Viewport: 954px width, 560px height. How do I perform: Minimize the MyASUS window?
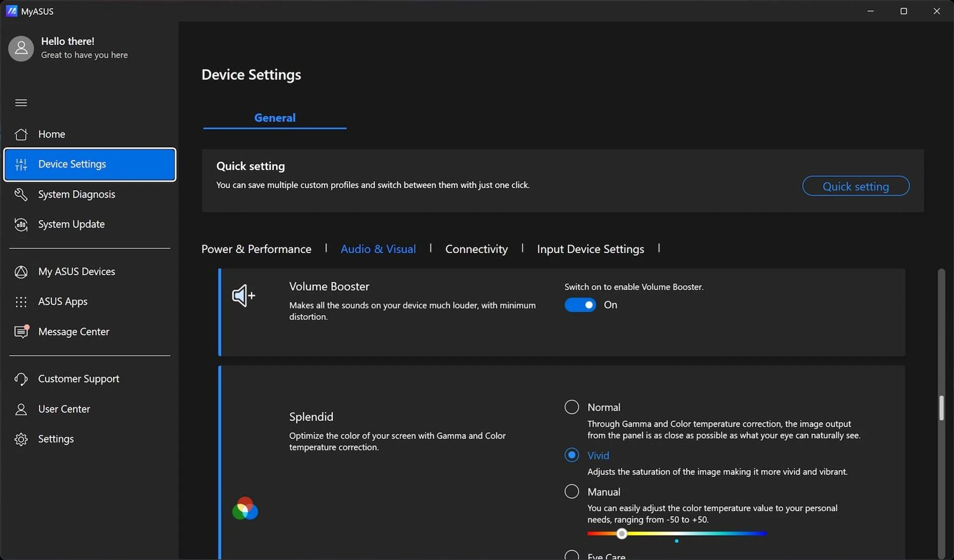coord(871,11)
